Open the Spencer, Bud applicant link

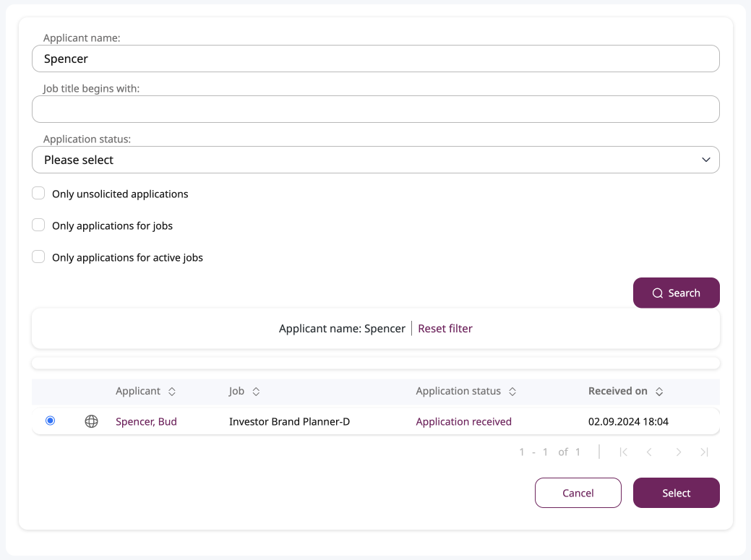pos(146,422)
